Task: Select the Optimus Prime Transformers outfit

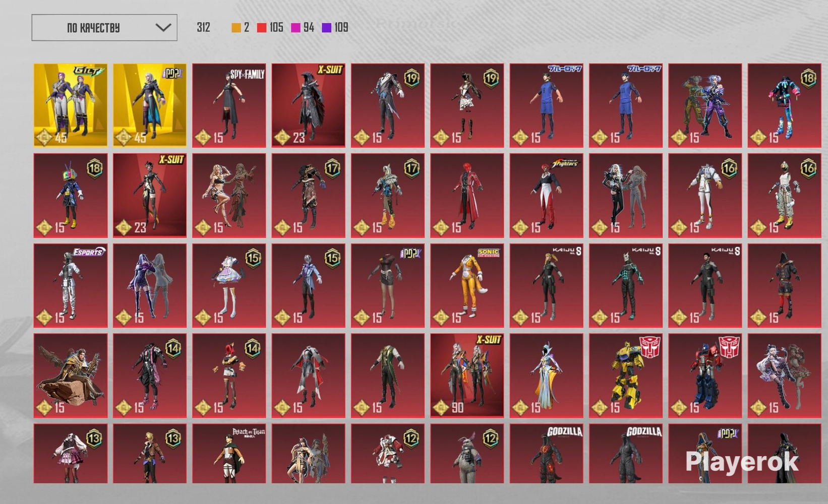Action: [x=705, y=375]
